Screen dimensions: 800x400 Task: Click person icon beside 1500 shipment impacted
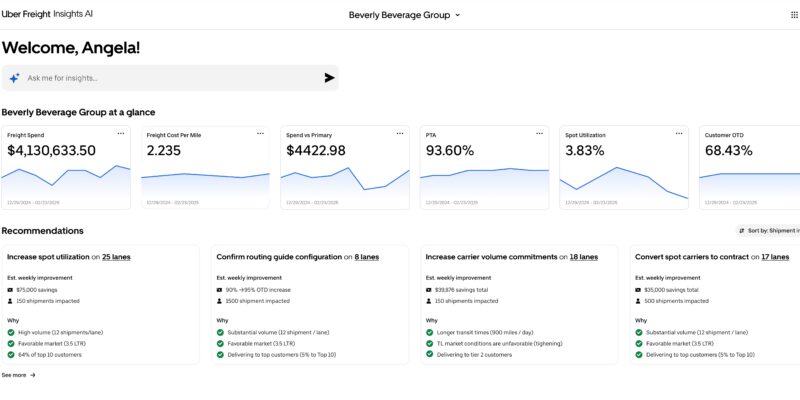click(219, 301)
